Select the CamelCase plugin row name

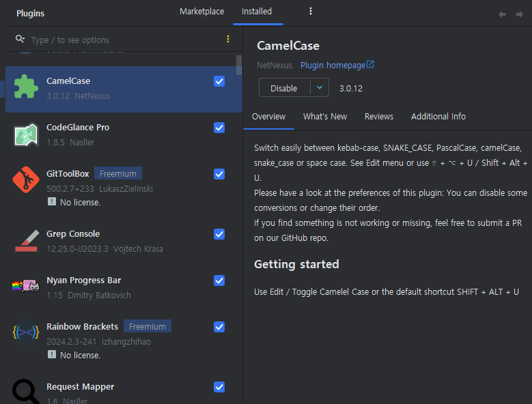(68, 81)
